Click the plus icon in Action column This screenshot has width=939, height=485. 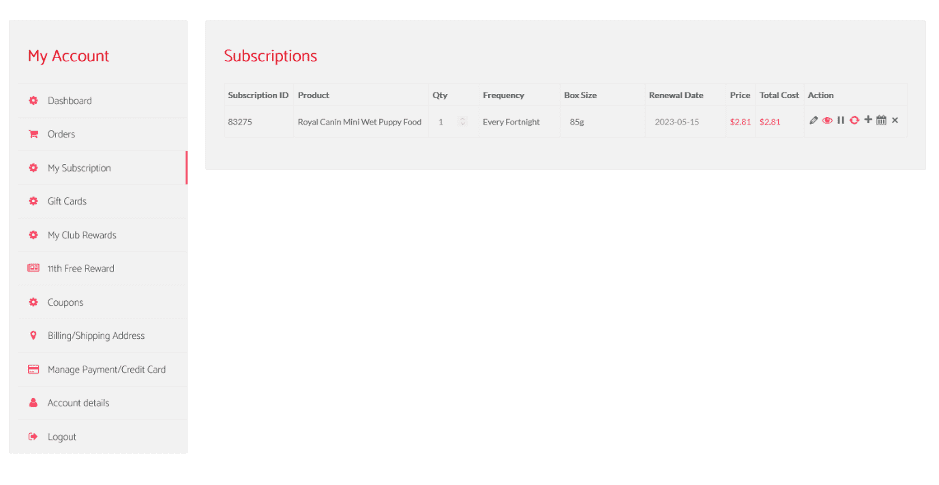pyautogui.click(x=868, y=120)
